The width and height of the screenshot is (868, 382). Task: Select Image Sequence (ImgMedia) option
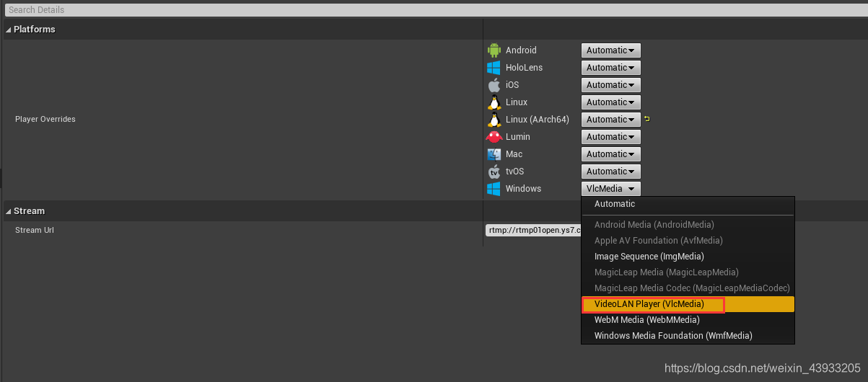[688, 257]
